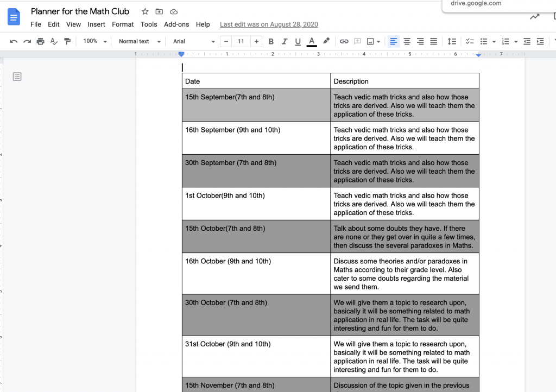Click the 15th October(7th and 8th) cell
Screen dimensions: 556x392
[256, 236]
